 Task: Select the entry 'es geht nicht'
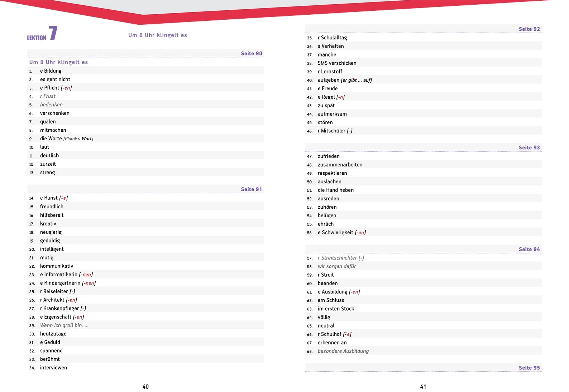55,79
